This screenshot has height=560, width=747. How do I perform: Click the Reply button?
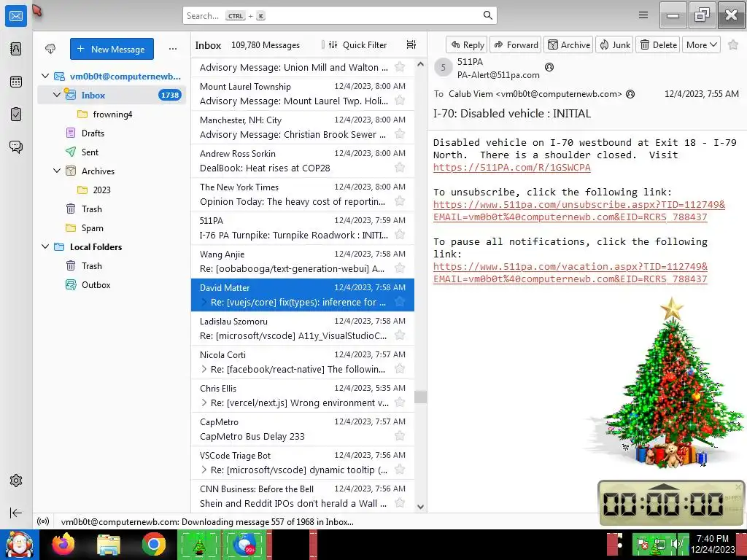coord(467,44)
